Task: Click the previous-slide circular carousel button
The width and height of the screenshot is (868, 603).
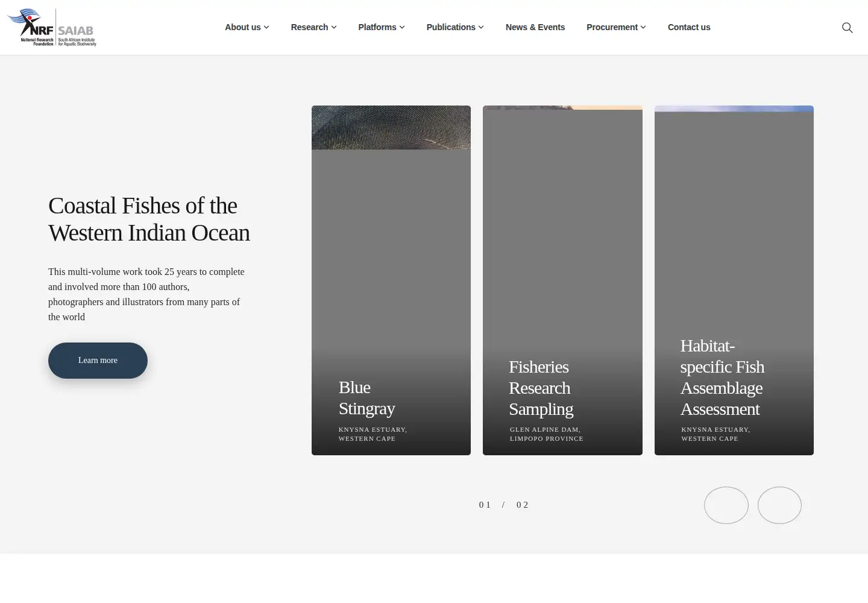Action: [x=726, y=505]
